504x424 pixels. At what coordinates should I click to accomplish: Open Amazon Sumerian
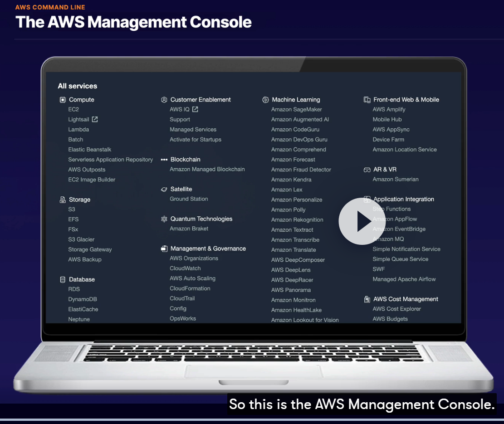396,180
